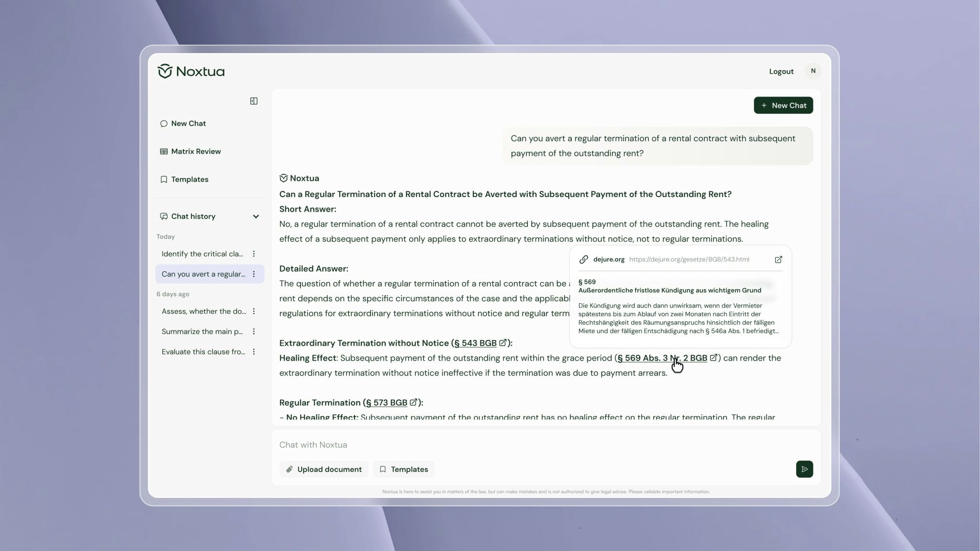Screen dimensions: 980x551
Task: Click the Upload document button
Action: 323,469
